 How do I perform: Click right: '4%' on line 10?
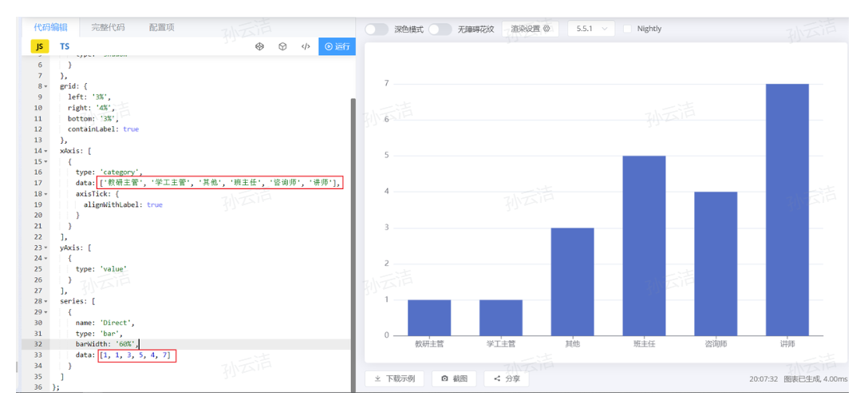91,108
